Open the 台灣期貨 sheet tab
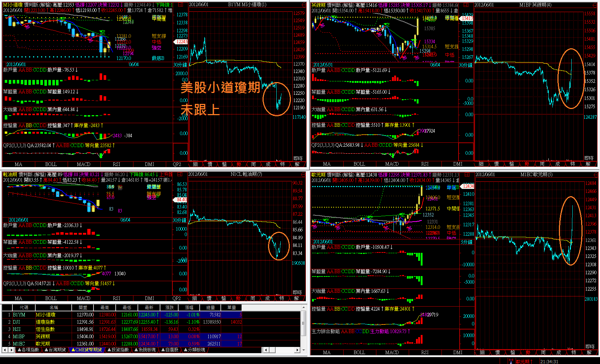 [x=55, y=350]
